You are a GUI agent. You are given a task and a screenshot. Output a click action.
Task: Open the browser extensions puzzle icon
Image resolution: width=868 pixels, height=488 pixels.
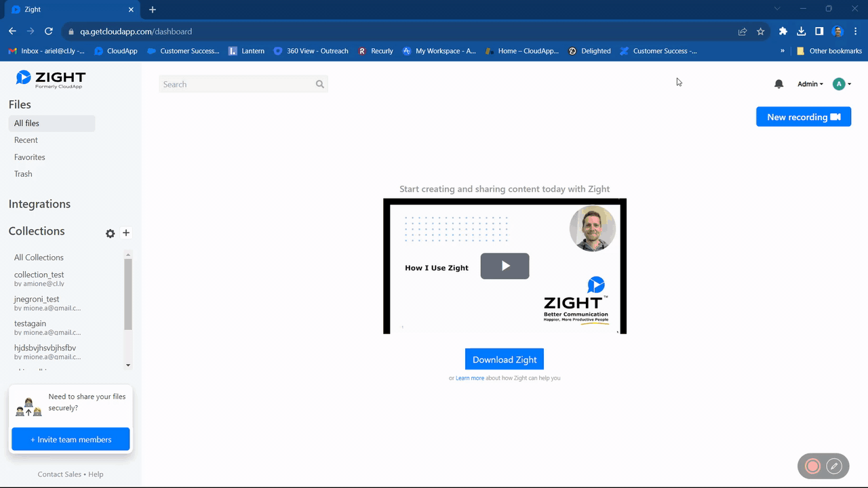783,31
